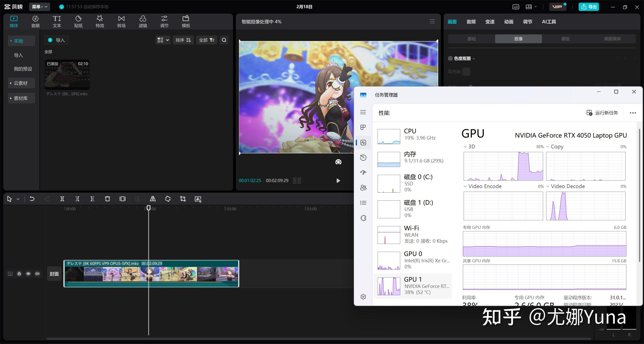Screen dimensions: 644x344
Task: Toggle visibility eye icon on video track
Action: pos(28,273)
